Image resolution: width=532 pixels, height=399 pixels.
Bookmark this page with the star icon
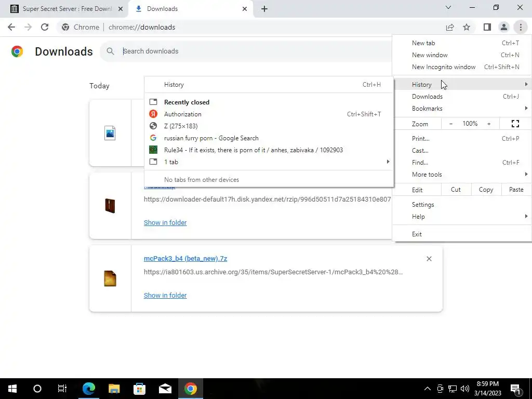click(x=467, y=27)
